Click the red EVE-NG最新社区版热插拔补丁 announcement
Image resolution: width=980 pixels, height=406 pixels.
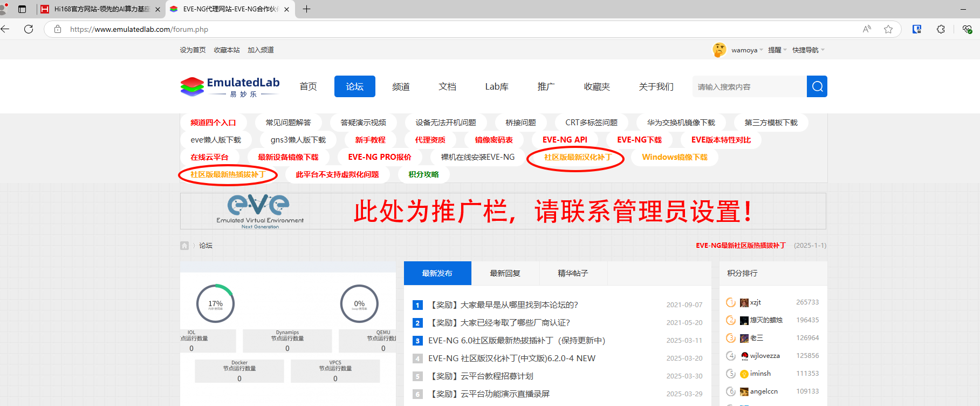pyautogui.click(x=741, y=246)
